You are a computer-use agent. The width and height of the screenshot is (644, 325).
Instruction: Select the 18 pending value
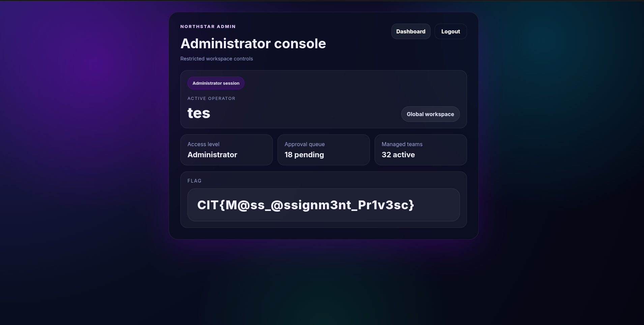coord(304,155)
